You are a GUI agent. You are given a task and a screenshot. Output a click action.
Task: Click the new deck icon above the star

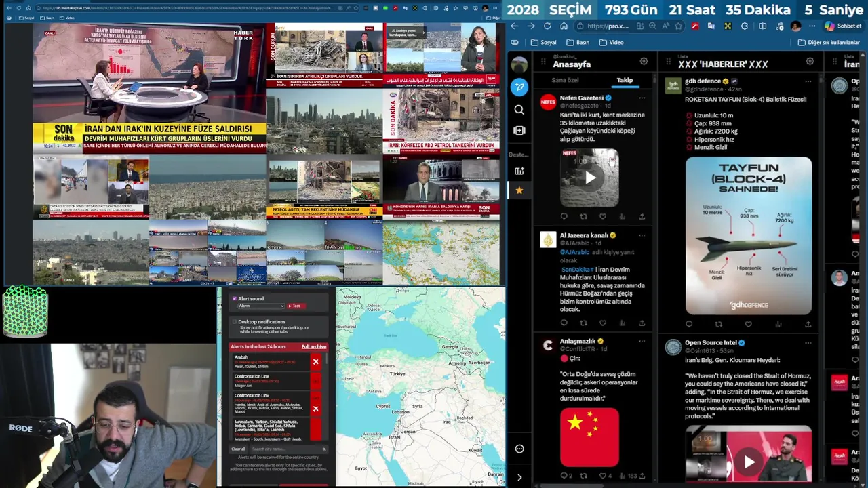coord(519,171)
